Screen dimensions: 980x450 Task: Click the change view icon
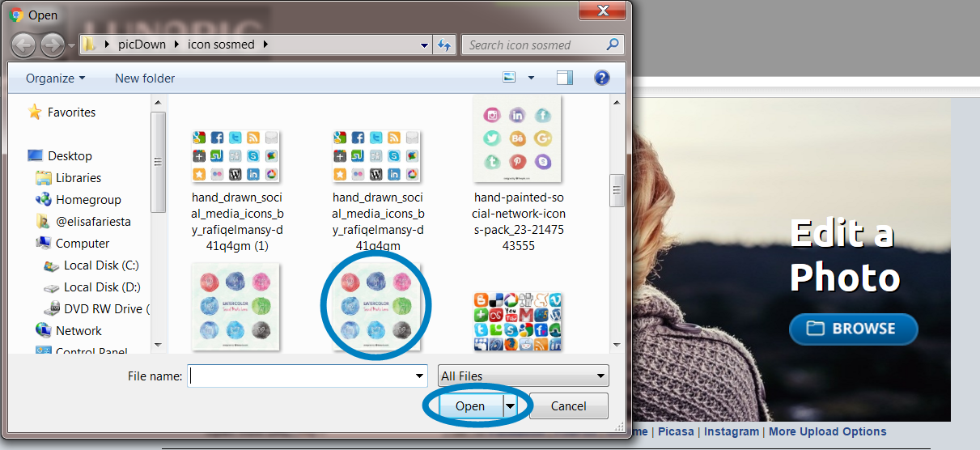(509, 78)
